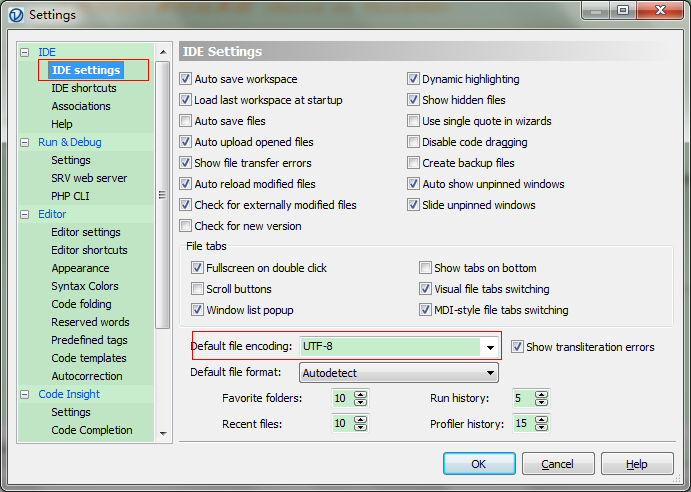Select PHP CLI page
This screenshot has width=691, height=492.
pyautogui.click(x=70, y=196)
